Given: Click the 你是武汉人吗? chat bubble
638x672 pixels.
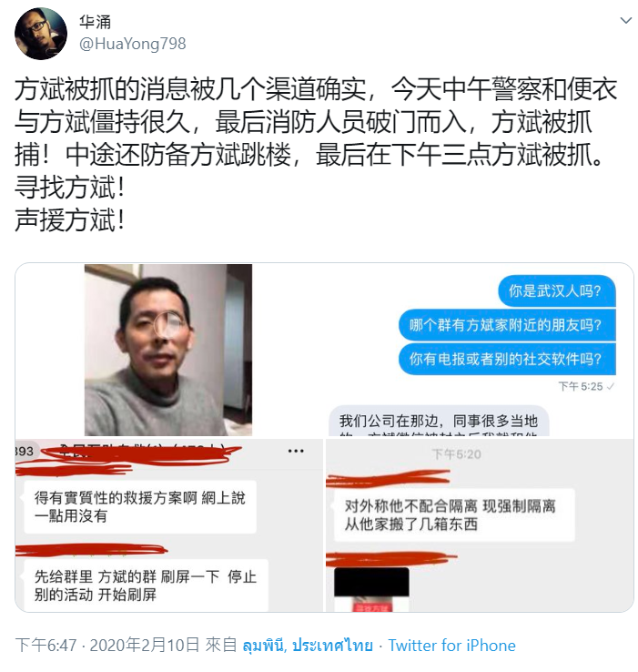Looking at the screenshot, I should (557, 291).
